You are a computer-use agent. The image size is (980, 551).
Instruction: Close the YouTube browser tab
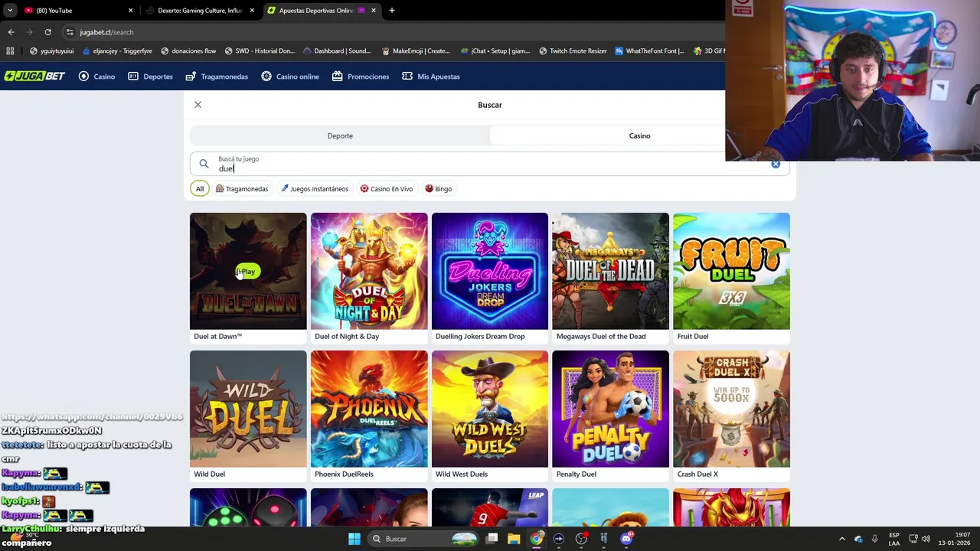point(130,11)
